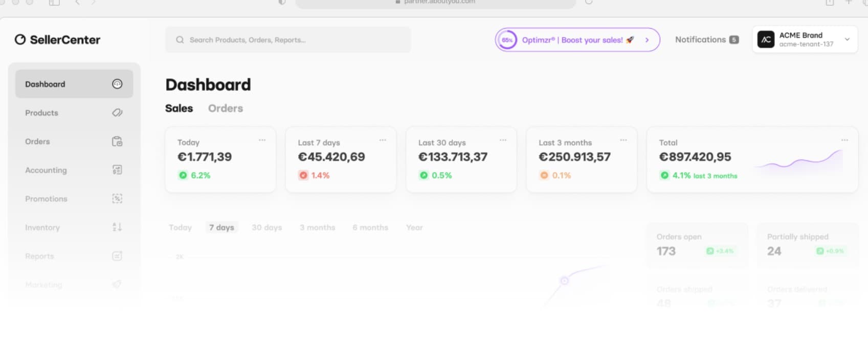Click the Partially shipped 24 card
868x339 pixels.
808,245
